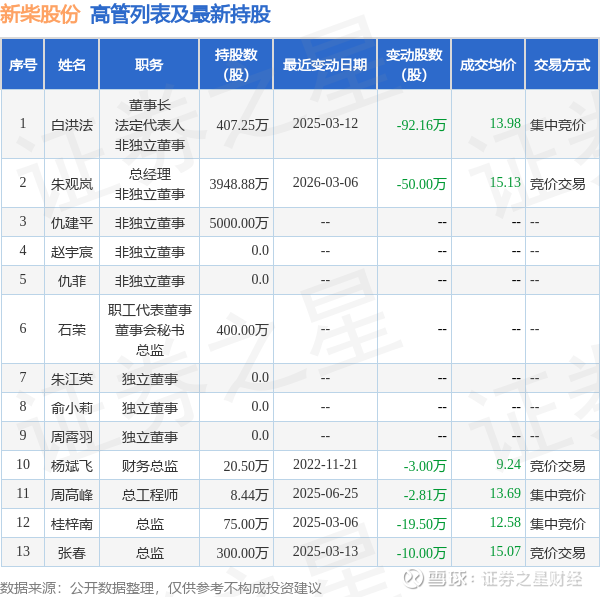600x597 pixels.
Task: Click the 持股数(股) column header
Action: [x=236, y=65]
